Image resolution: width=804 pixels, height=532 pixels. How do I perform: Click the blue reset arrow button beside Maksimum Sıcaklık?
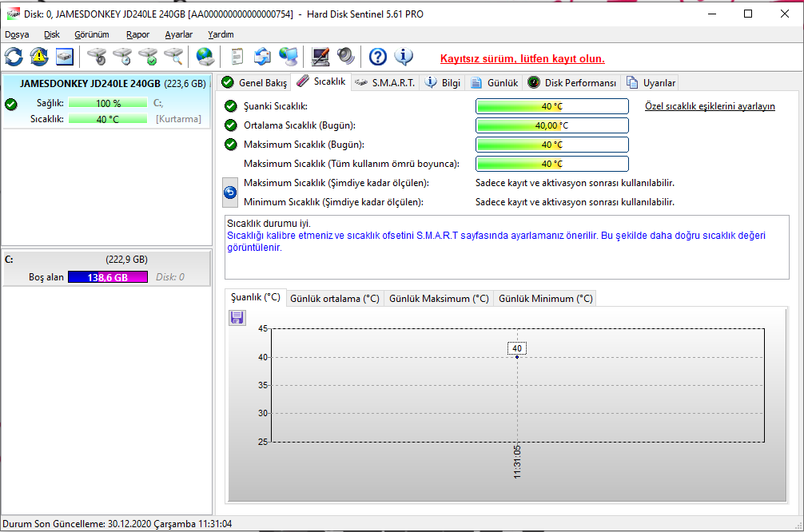pos(230,193)
